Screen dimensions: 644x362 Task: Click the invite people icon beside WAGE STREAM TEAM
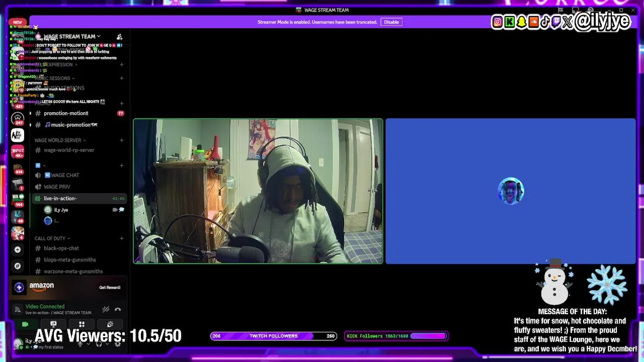pyautogui.click(x=119, y=37)
